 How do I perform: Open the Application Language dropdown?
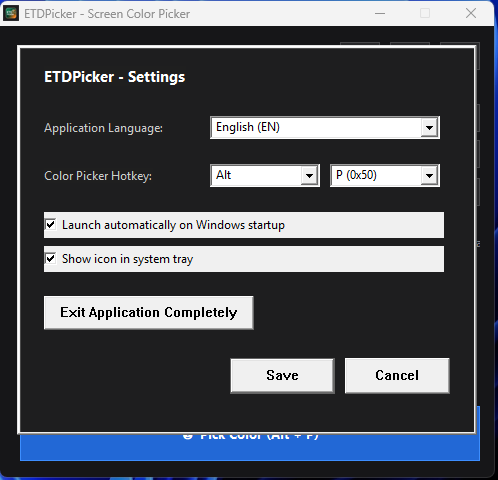click(x=325, y=127)
